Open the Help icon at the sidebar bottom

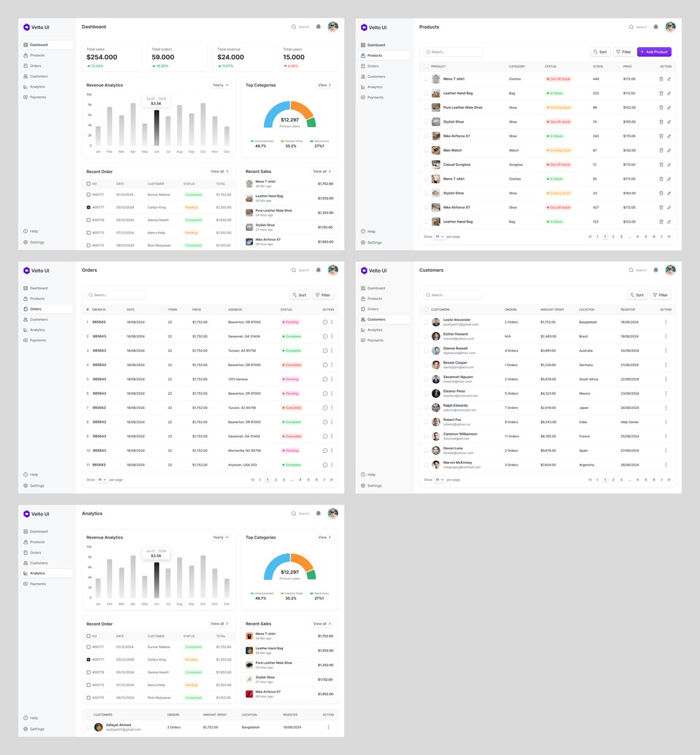[26, 231]
